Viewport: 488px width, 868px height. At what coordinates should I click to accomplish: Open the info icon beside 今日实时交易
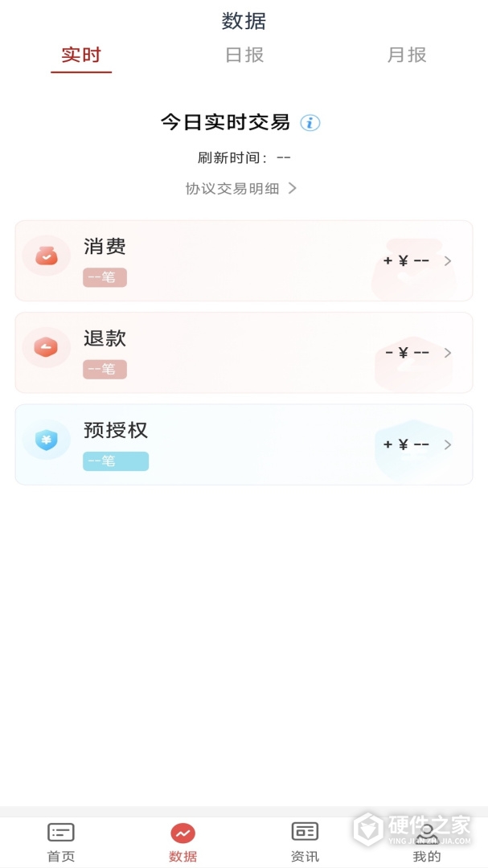(310, 123)
